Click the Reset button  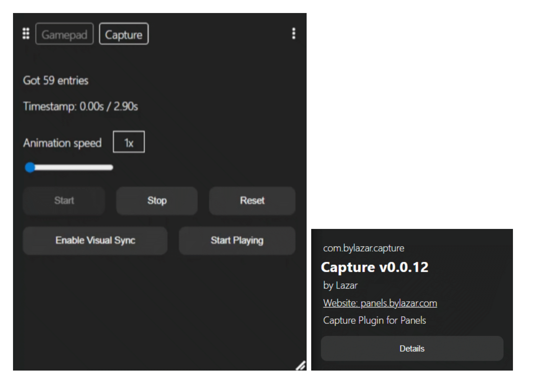[252, 201]
